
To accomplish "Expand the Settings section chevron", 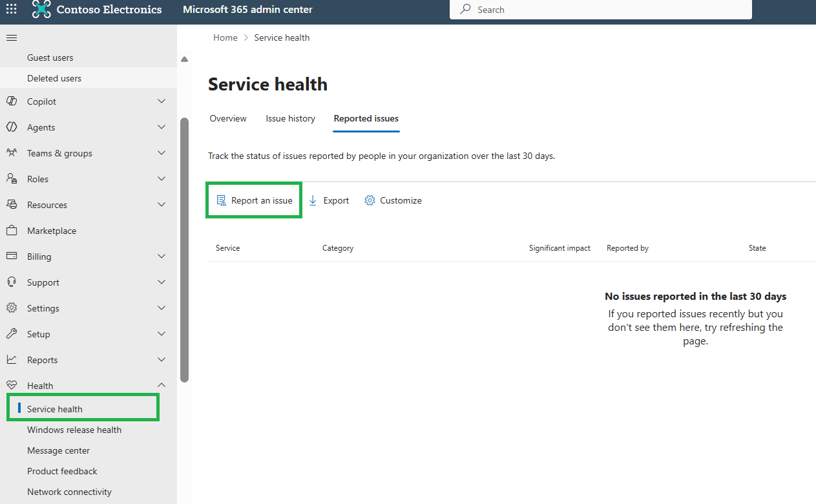I will [x=162, y=308].
